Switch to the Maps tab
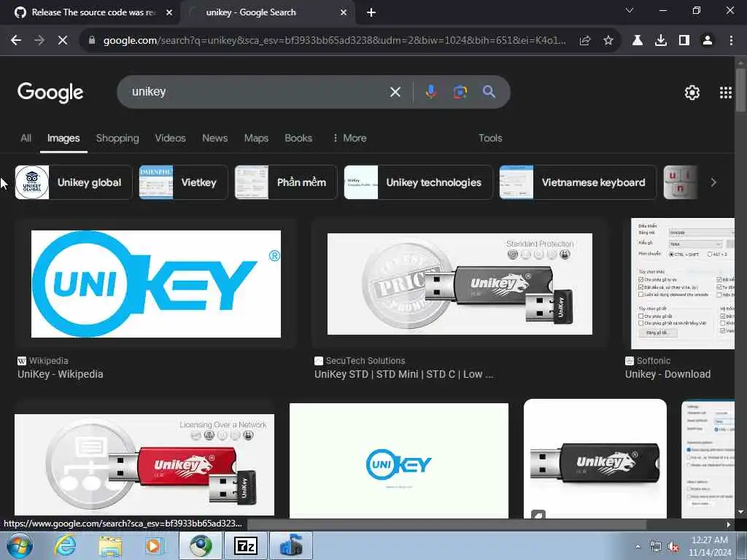 click(x=256, y=138)
